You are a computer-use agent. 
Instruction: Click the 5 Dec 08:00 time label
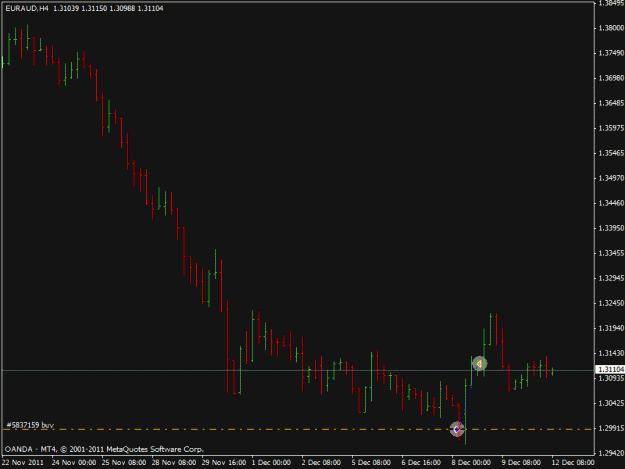click(371, 463)
